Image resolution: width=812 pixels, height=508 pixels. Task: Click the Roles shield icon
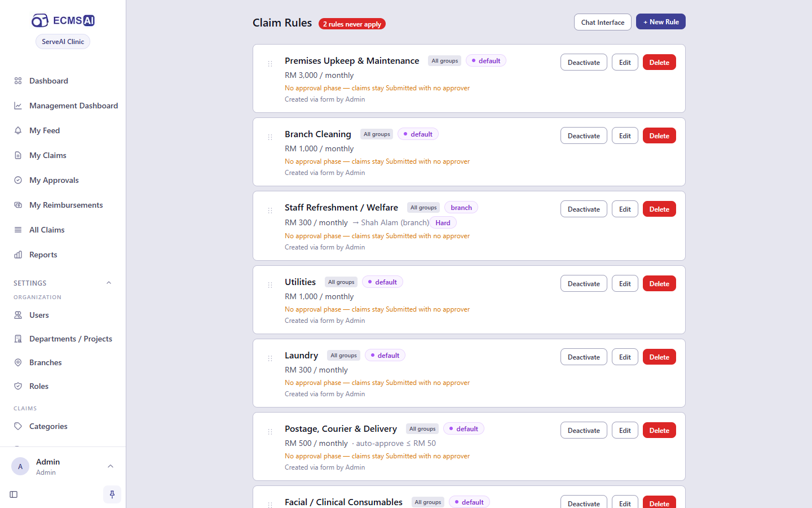[18, 386]
